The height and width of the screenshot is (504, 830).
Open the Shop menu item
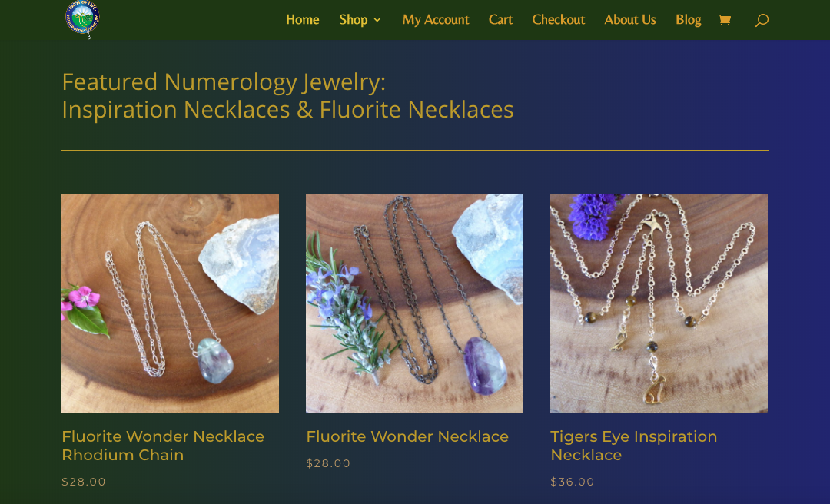(x=353, y=19)
